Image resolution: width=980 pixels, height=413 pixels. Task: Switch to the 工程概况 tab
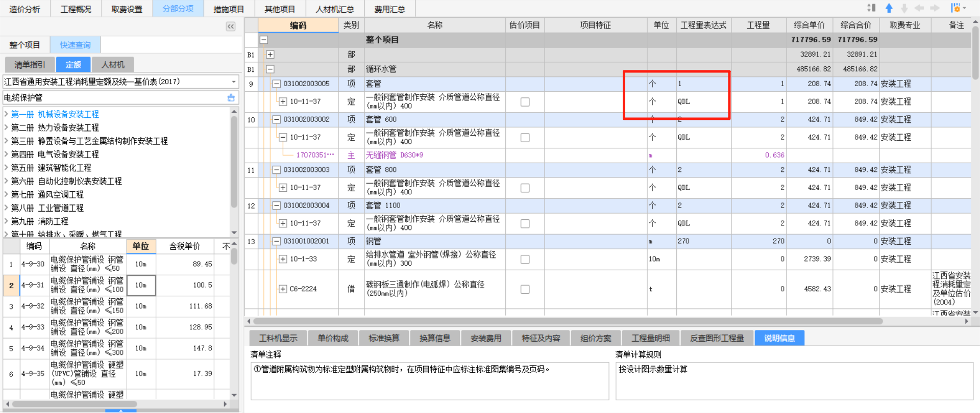tap(76, 9)
